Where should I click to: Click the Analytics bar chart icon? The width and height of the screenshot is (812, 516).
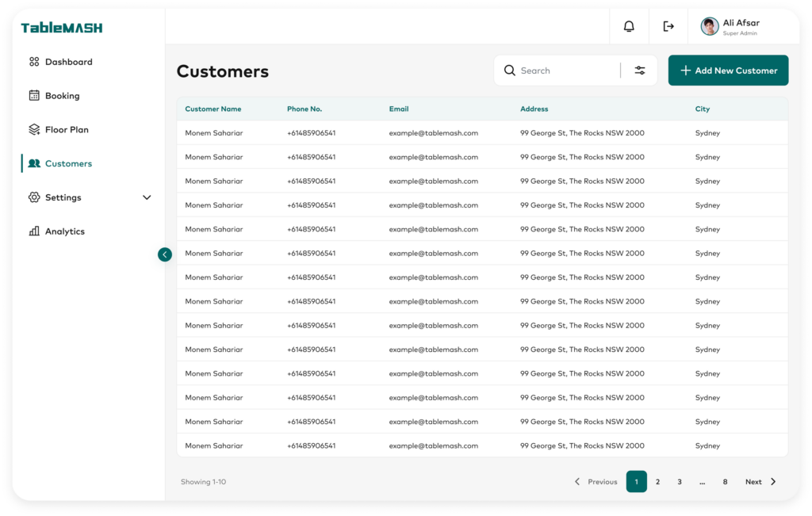coord(34,231)
